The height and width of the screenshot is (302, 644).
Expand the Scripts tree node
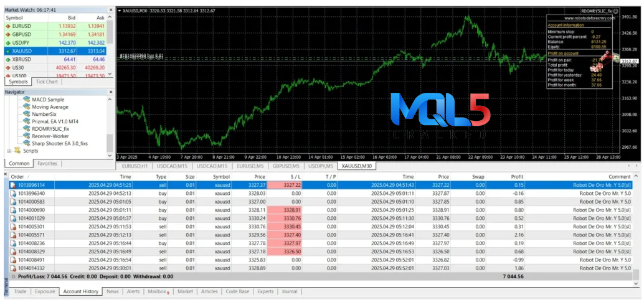click(9, 151)
